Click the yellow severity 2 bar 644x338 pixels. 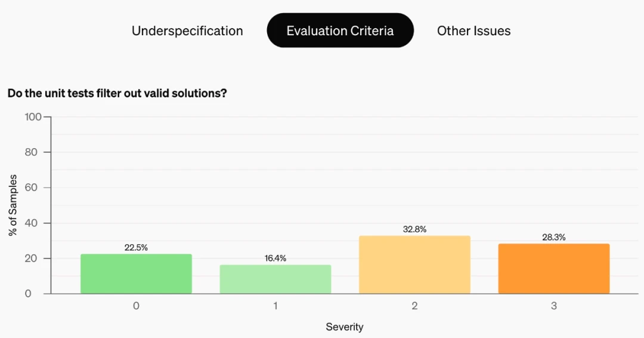(x=414, y=265)
